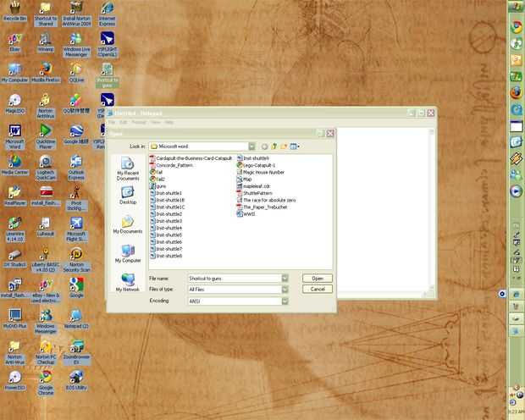Open the Views menu button in Open dialog
The width and height of the screenshot is (525, 420).
pyautogui.click(x=295, y=146)
